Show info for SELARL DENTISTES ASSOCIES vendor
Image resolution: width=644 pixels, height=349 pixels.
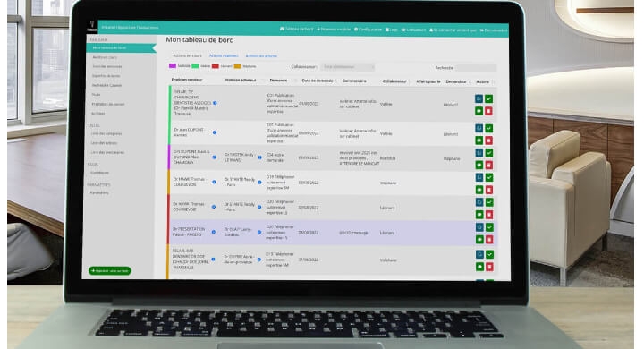(215, 103)
